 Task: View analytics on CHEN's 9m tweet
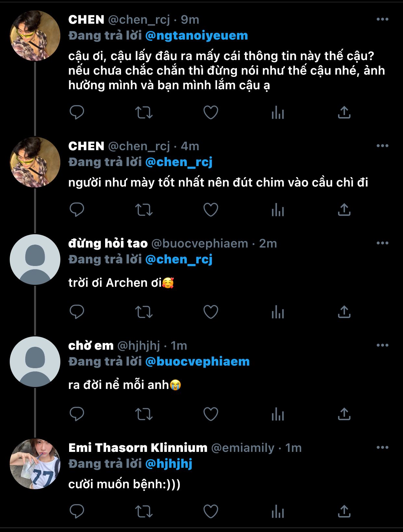(x=278, y=113)
